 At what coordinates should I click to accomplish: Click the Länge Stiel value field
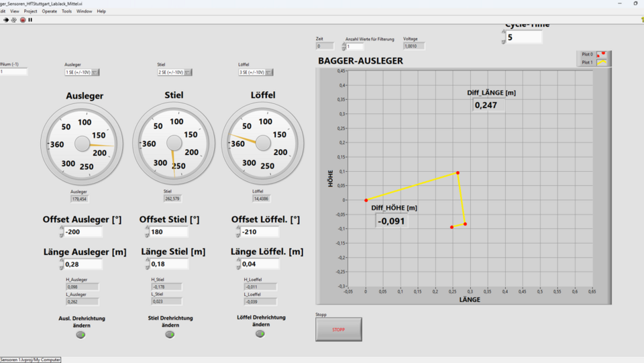coord(169,264)
